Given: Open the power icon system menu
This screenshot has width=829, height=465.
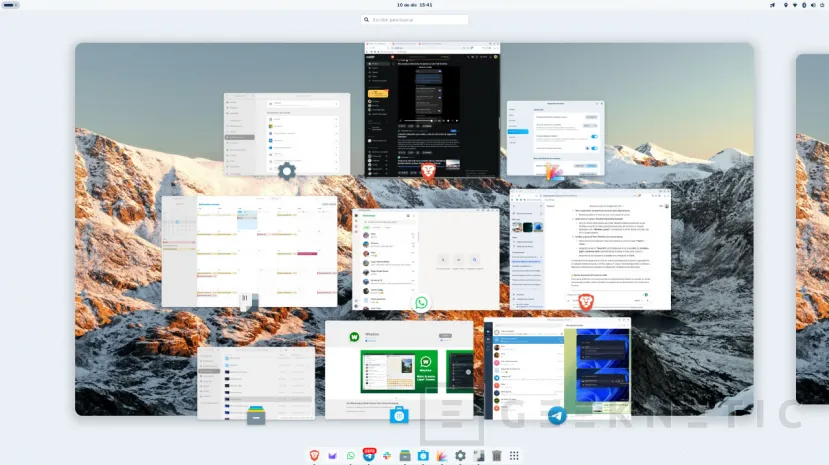Looking at the screenshot, I should coord(823,5).
